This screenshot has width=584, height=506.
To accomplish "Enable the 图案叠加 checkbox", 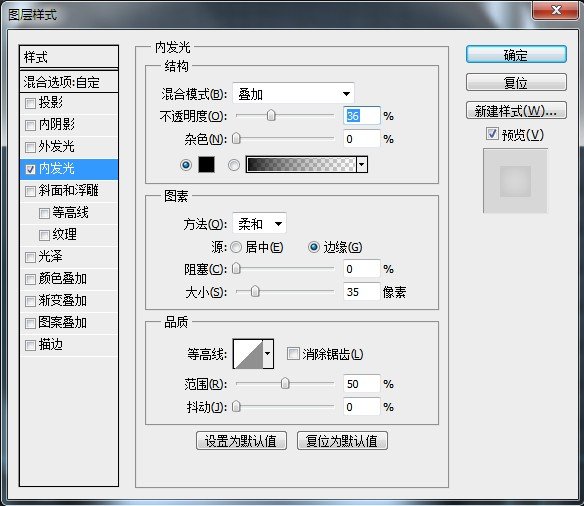I will pos(30,323).
